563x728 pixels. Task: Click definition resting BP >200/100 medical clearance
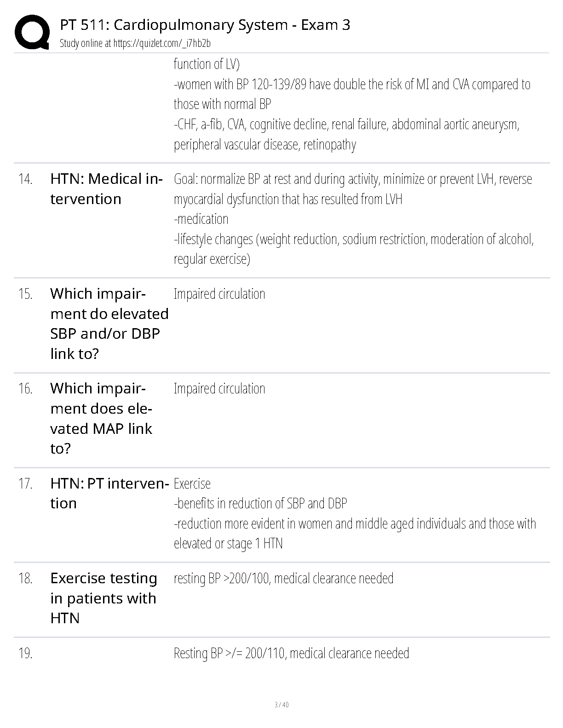(284, 578)
